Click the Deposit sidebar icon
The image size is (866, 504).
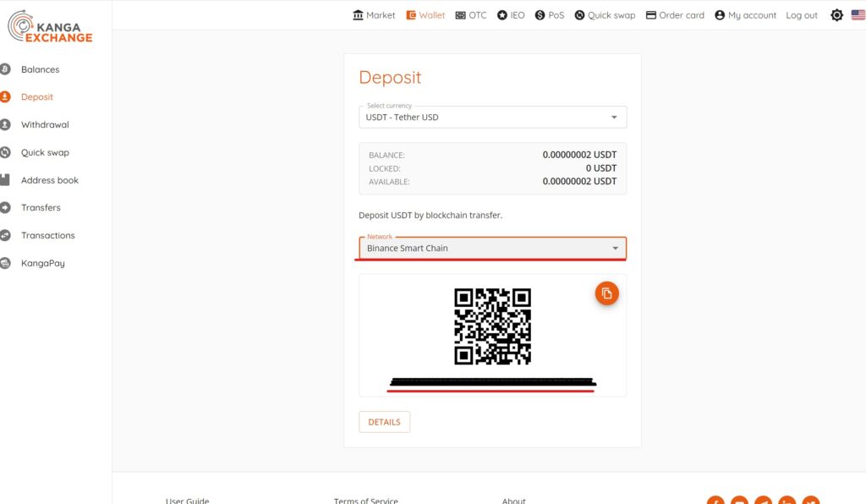coord(5,96)
